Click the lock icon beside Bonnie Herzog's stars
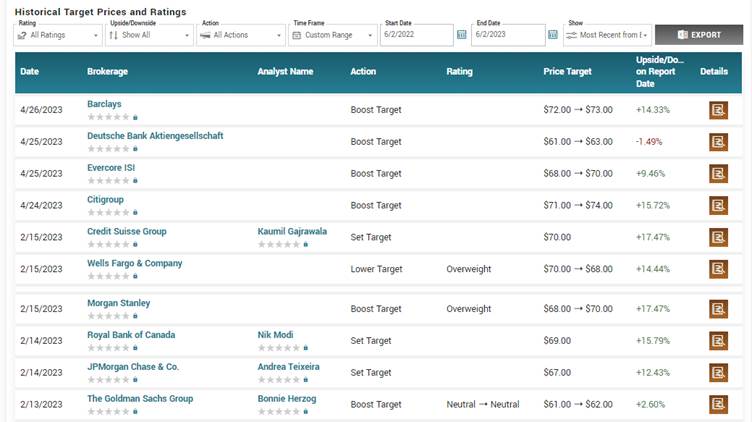This screenshot has height=422, width=752. pyautogui.click(x=306, y=411)
